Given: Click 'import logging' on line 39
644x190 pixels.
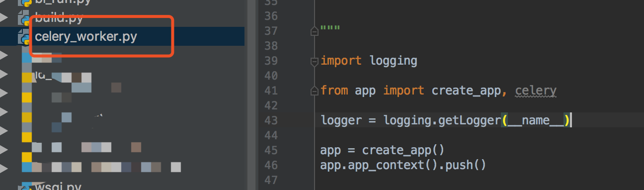Looking at the screenshot, I should 369,61.
